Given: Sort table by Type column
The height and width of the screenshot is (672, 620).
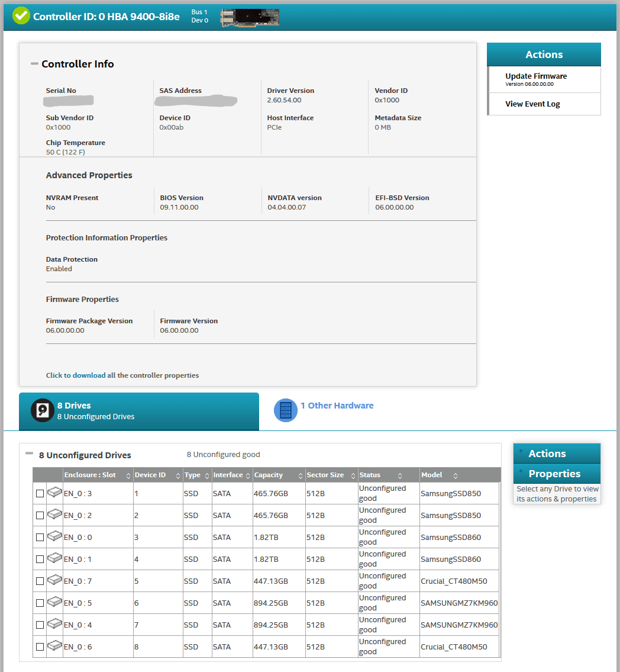Looking at the screenshot, I should (x=207, y=475).
